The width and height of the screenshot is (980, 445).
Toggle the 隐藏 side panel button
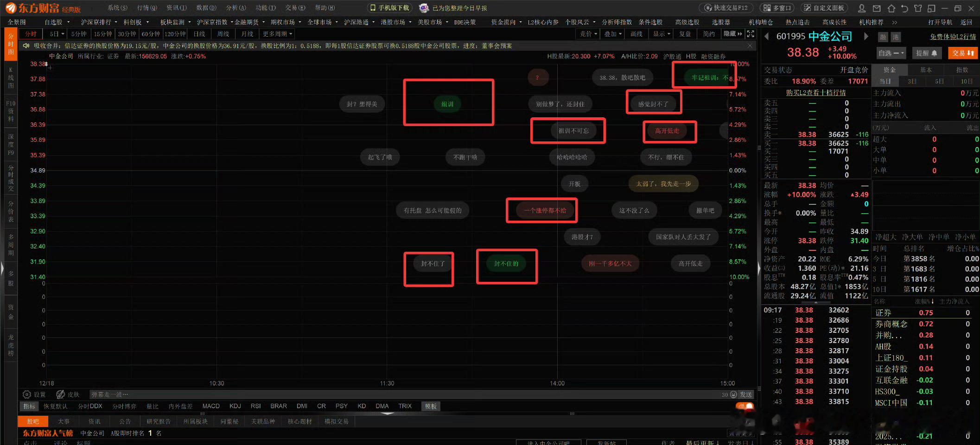pyautogui.click(x=732, y=34)
